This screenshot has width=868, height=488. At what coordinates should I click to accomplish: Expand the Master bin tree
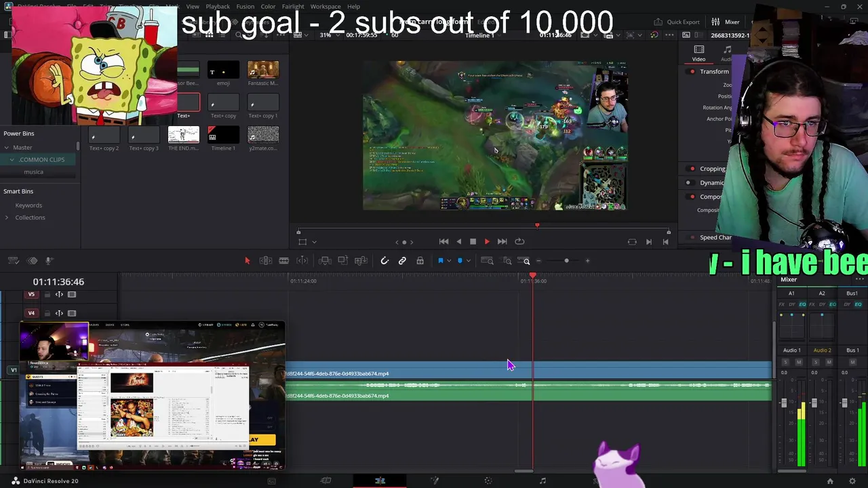click(7, 148)
